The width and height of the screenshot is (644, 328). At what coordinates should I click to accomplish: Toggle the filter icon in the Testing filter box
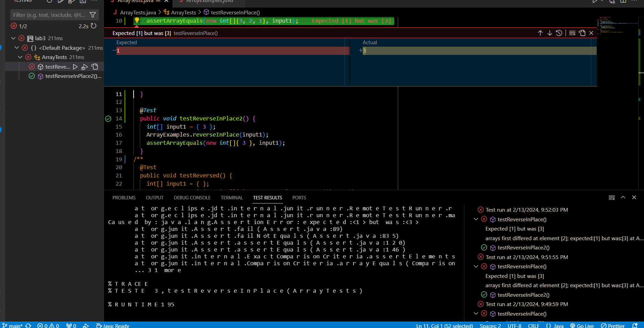coord(93,15)
